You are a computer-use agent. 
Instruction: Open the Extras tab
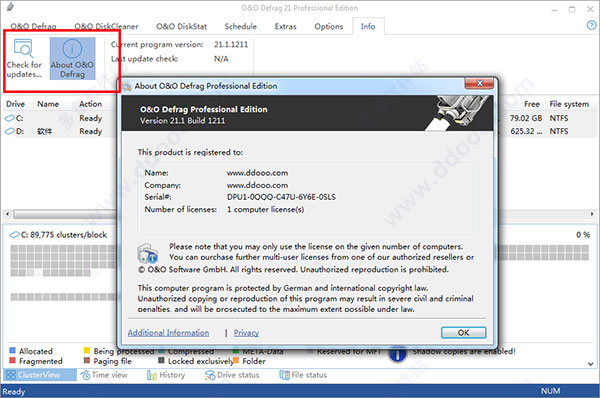pos(285,26)
